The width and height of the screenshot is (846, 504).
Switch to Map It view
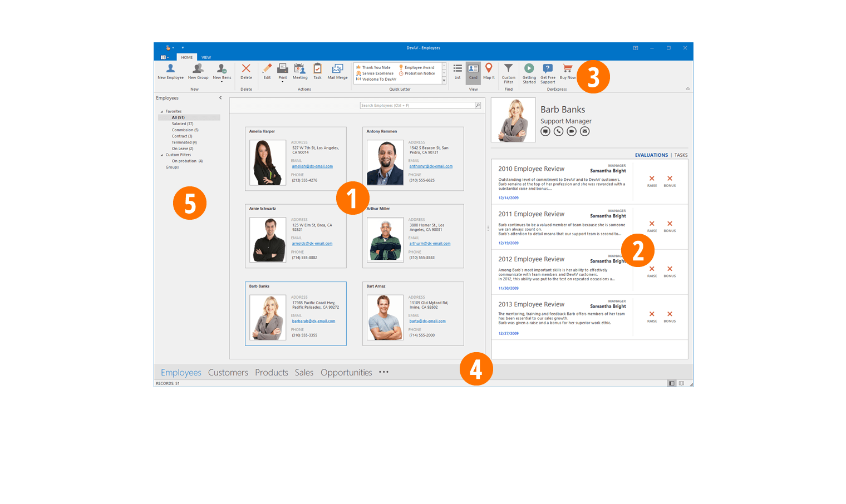tap(489, 69)
